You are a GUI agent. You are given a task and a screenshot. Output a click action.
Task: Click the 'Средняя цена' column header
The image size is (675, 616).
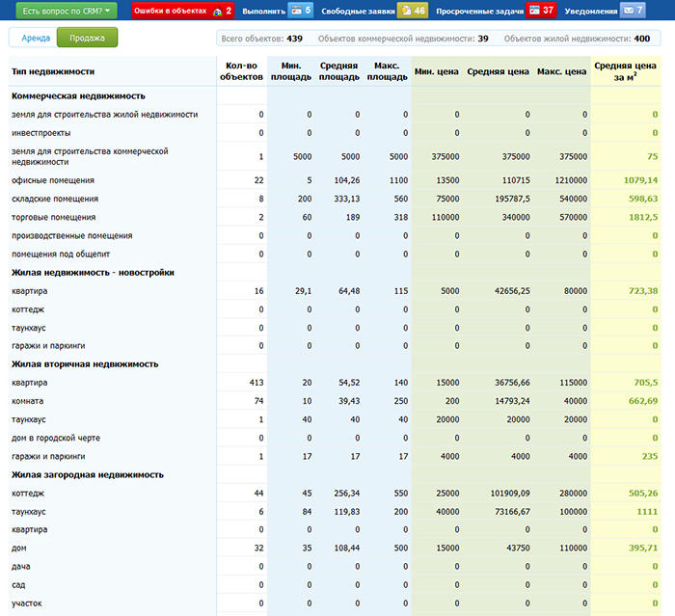click(x=498, y=71)
